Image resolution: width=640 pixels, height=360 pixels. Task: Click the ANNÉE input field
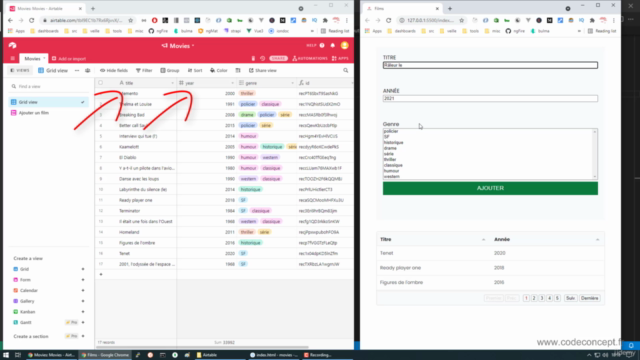[x=490, y=98]
